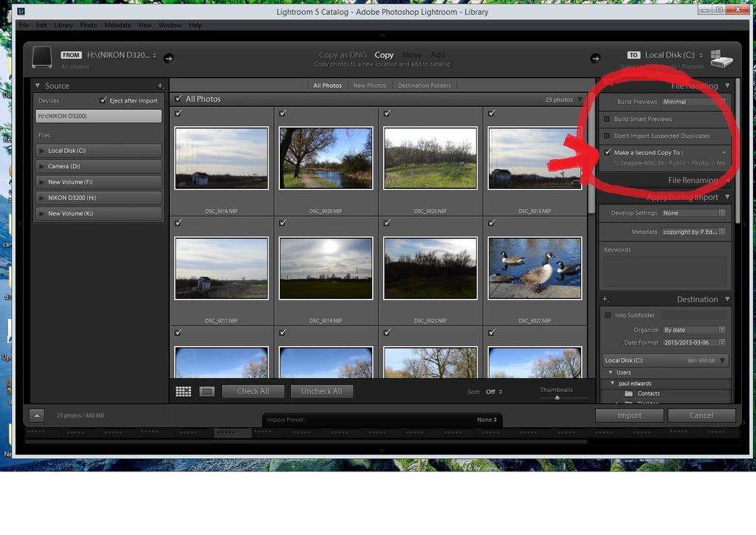Choose Copy import mode

(384, 55)
